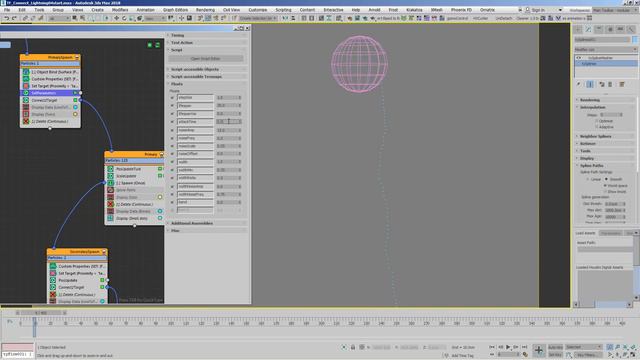Click the Remove Modifier trash icon
Image resolution: width=640 pixels, height=360 pixels.
(x=610, y=84)
